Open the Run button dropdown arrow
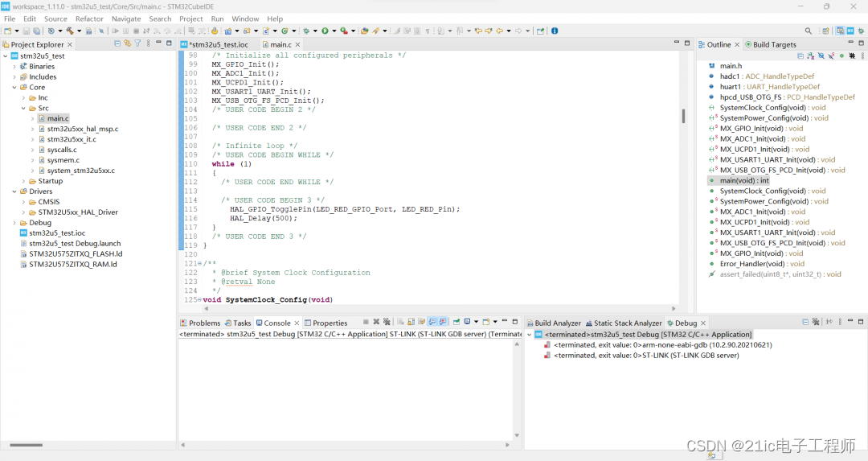868x461 pixels. coord(334,31)
